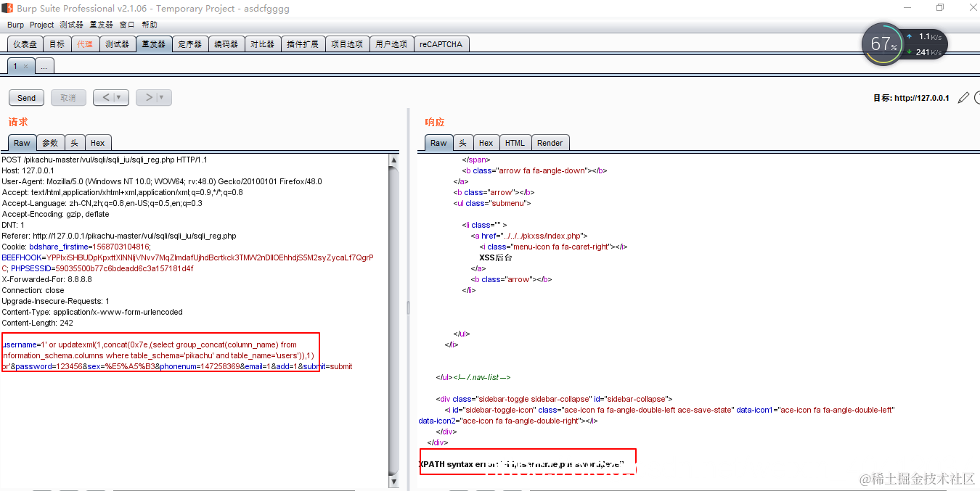
Task: Switch to the 代理 tab
Action: (85, 44)
